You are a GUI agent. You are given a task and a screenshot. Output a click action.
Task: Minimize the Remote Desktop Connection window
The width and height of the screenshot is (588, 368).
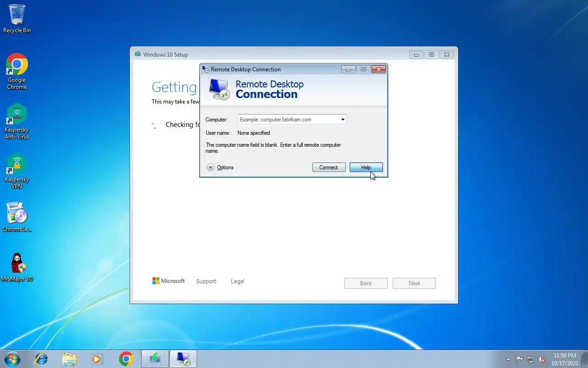pyautogui.click(x=348, y=69)
